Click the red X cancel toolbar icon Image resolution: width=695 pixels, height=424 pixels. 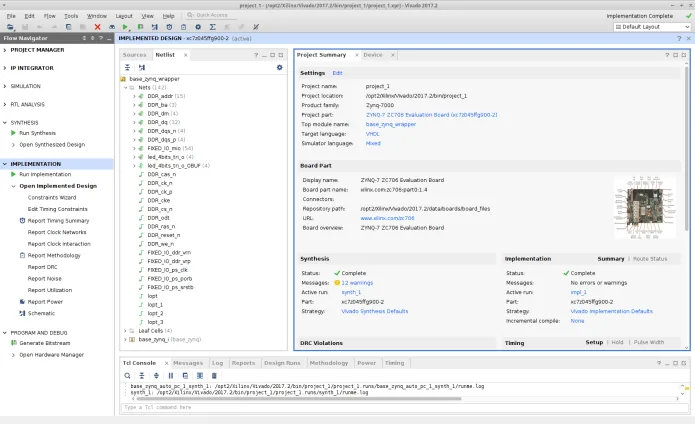click(x=98, y=27)
